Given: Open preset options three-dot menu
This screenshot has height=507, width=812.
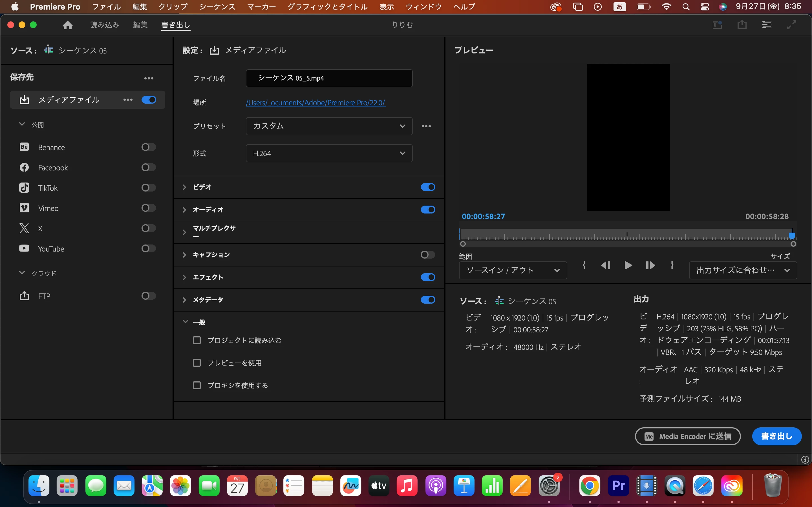Looking at the screenshot, I should pos(426,126).
